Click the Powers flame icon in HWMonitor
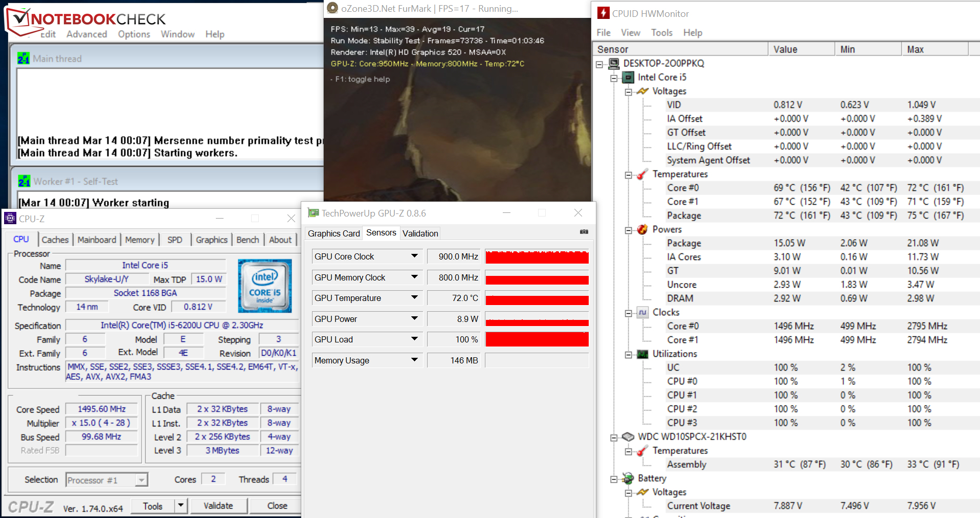Viewport: 980px width, 518px height. coord(642,229)
